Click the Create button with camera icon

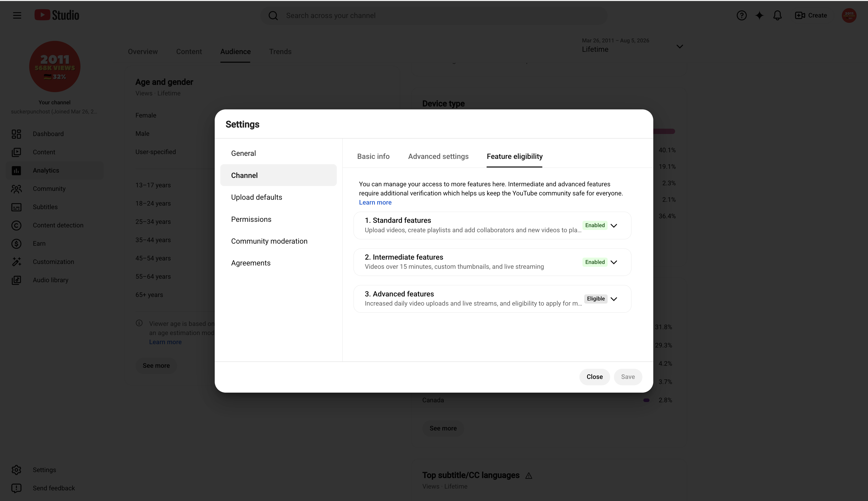811,15
